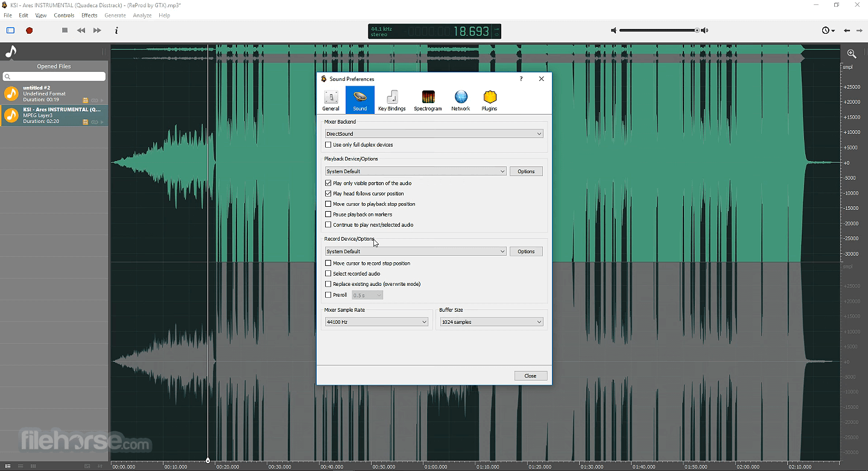Image resolution: width=868 pixels, height=471 pixels.
Task: Select compact list view icon in bottom bar
Action: click(x=20, y=466)
